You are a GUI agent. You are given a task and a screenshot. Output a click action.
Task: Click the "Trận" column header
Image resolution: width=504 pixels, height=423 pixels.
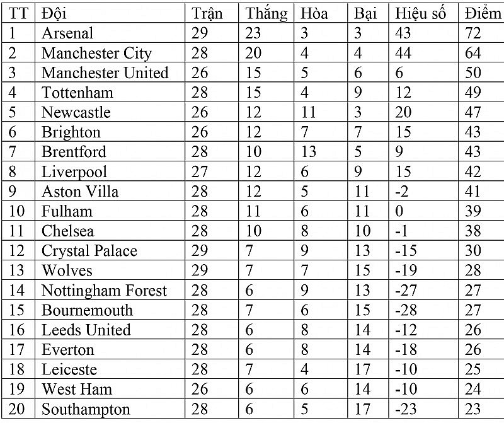[206, 14]
